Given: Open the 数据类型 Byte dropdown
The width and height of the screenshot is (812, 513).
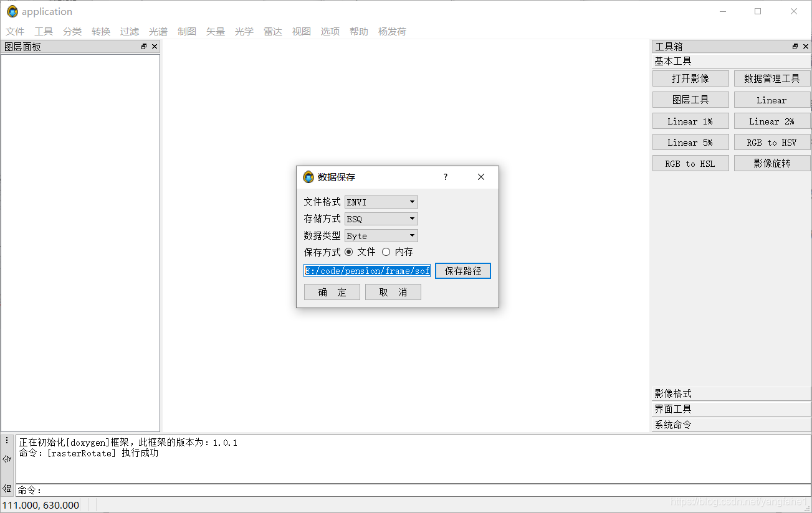Looking at the screenshot, I should pos(381,235).
